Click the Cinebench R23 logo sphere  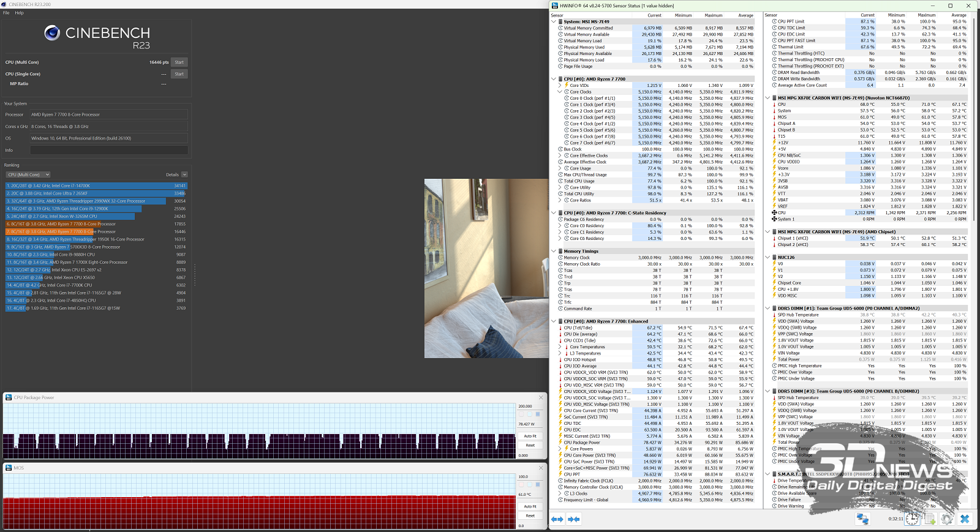click(52, 33)
